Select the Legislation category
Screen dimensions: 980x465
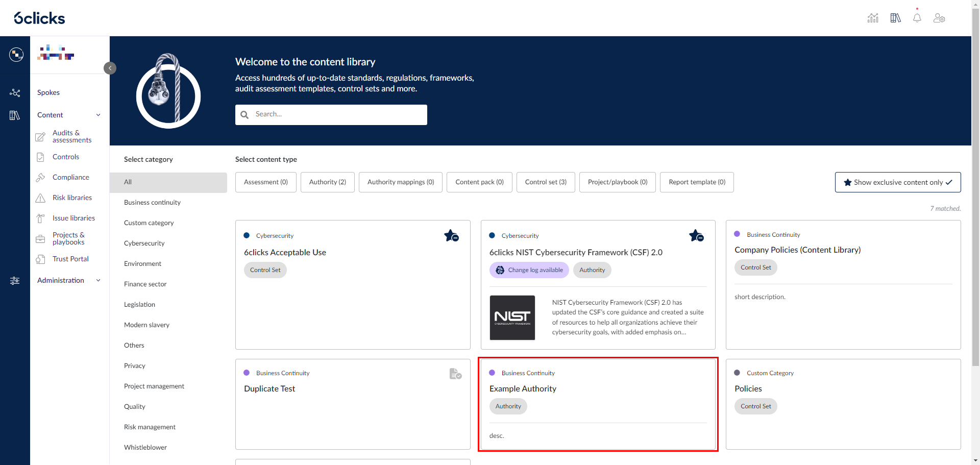tap(139, 305)
